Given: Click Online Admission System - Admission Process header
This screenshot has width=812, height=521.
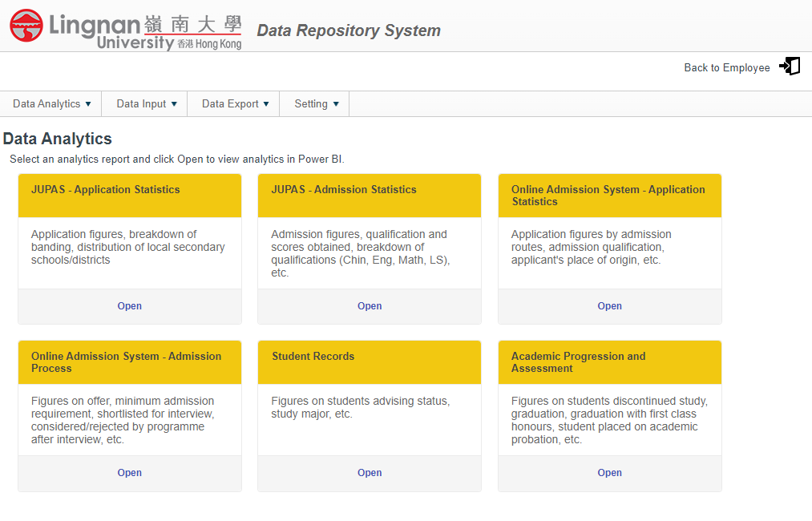Looking at the screenshot, I should pyautogui.click(x=130, y=362).
